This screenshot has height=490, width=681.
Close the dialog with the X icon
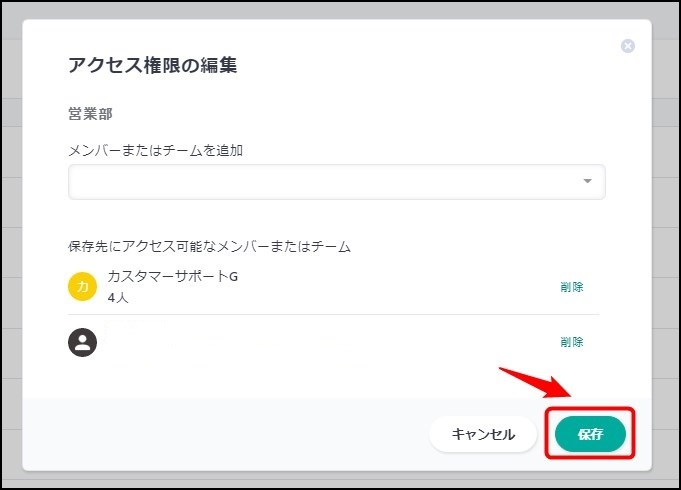[x=628, y=46]
